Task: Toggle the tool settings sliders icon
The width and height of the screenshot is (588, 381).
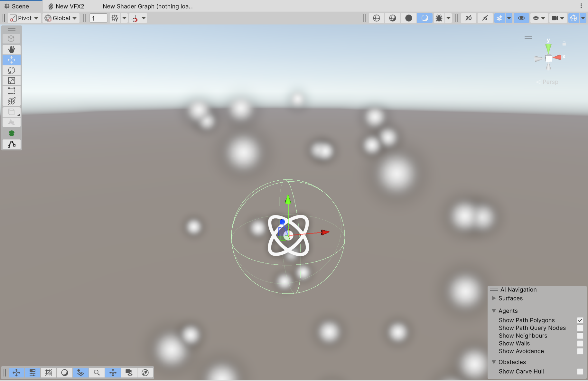Action: [x=33, y=373]
